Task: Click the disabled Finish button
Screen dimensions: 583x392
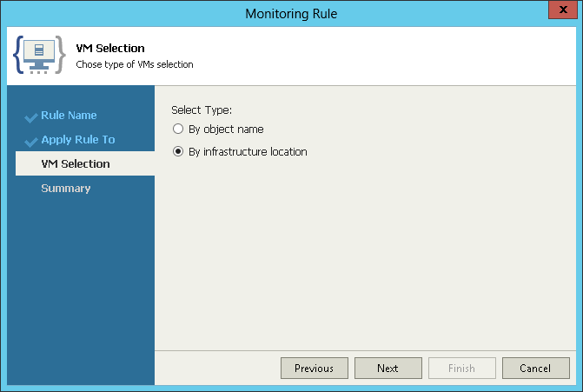Action: coord(461,369)
